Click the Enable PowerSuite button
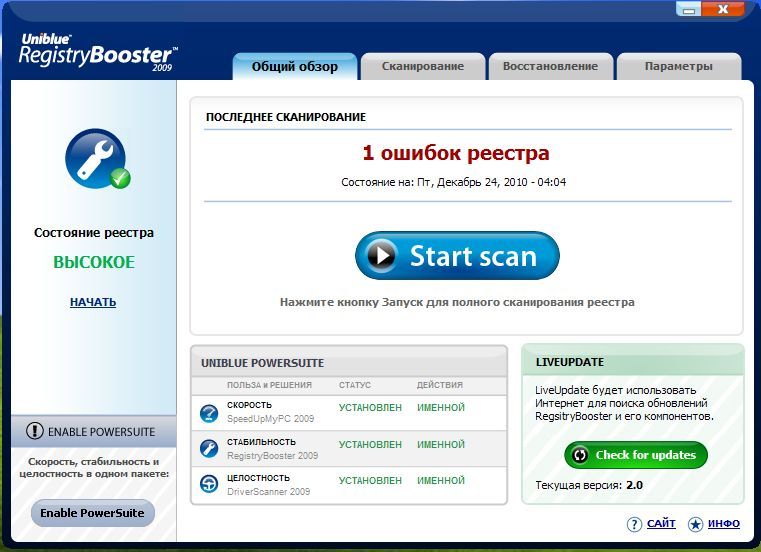 click(93, 513)
